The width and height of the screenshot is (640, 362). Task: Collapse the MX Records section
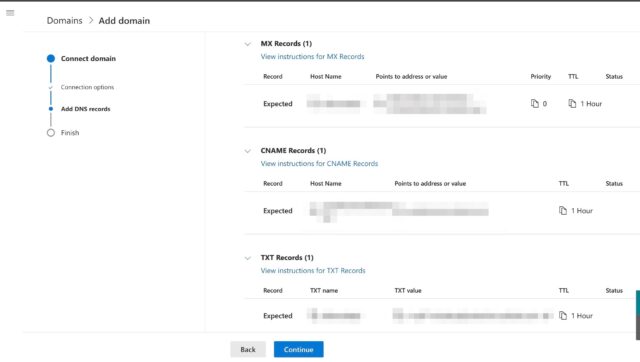248,44
